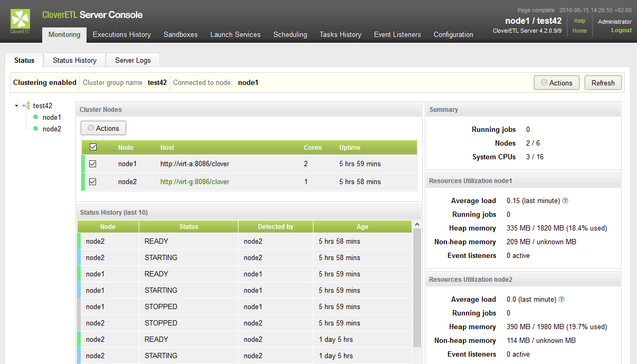Click the Logout link
The height and width of the screenshot is (364, 637).
[x=621, y=30]
